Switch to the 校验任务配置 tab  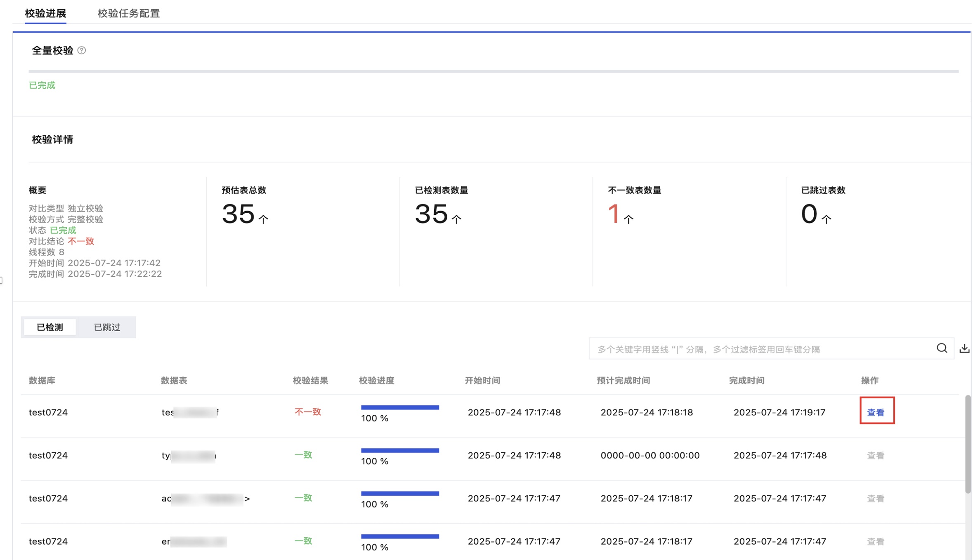(x=128, y=13)
